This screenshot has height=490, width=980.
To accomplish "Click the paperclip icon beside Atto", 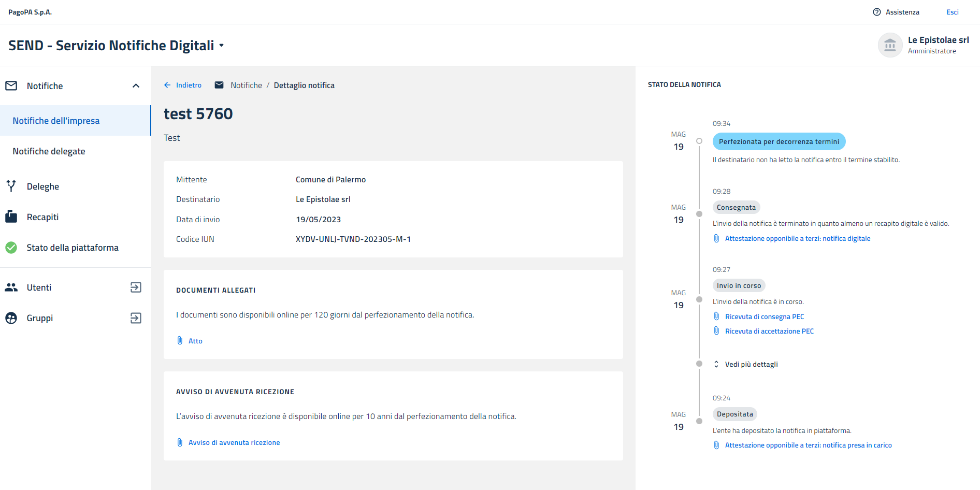I will [x=180, y=341].
